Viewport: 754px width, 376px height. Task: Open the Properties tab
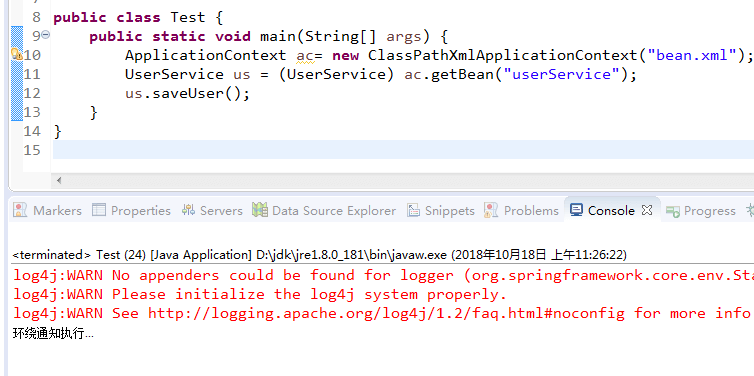click(131, 210)
